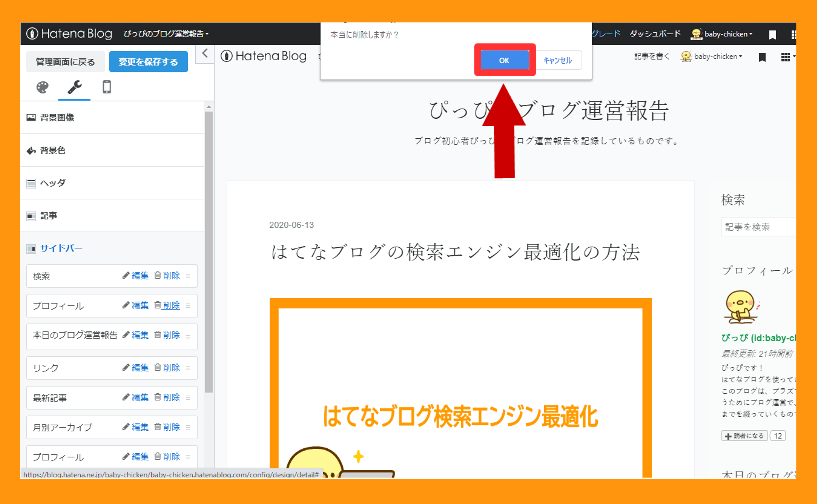Open the palette design theme tab
This screenshot has height=504, width=817.
point(42,87)
